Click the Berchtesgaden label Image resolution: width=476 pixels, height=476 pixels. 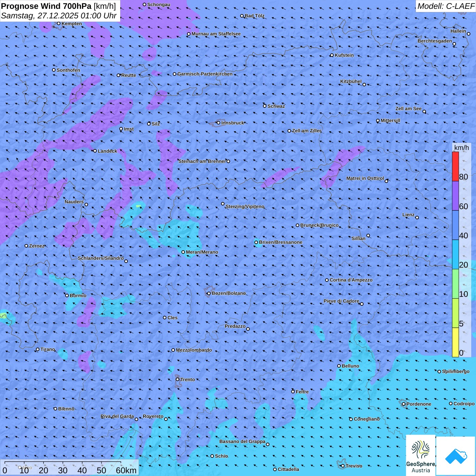pyautogui.click(x=435, y=41)
